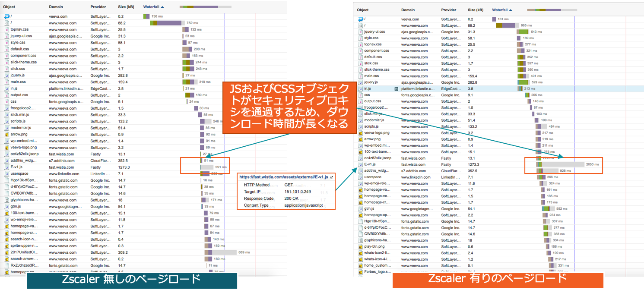Click the 2017UnifiedCl image icon in left panel
Viewport: 644px width, 293px height.
[x=7, y=252]
